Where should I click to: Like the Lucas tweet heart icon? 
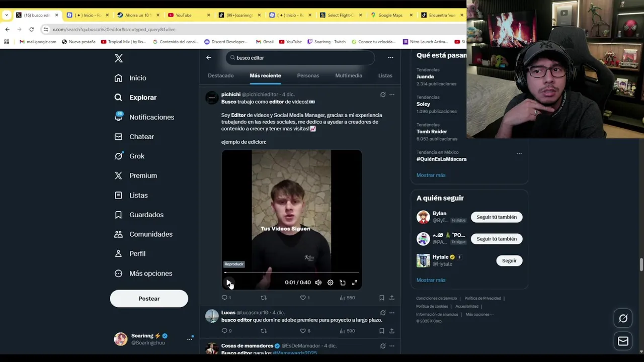pyautogui.click(x=303, y=331)
